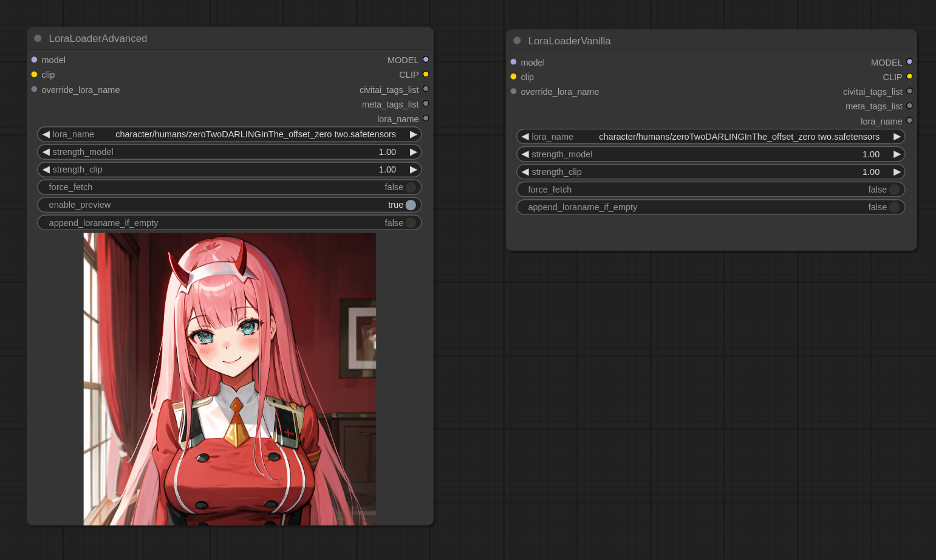The width and height of the screenshot is (936, 560).
Task: Decrease strength_clip with left arrow in LoraLoaderVanilla
Action: (525, 172)
